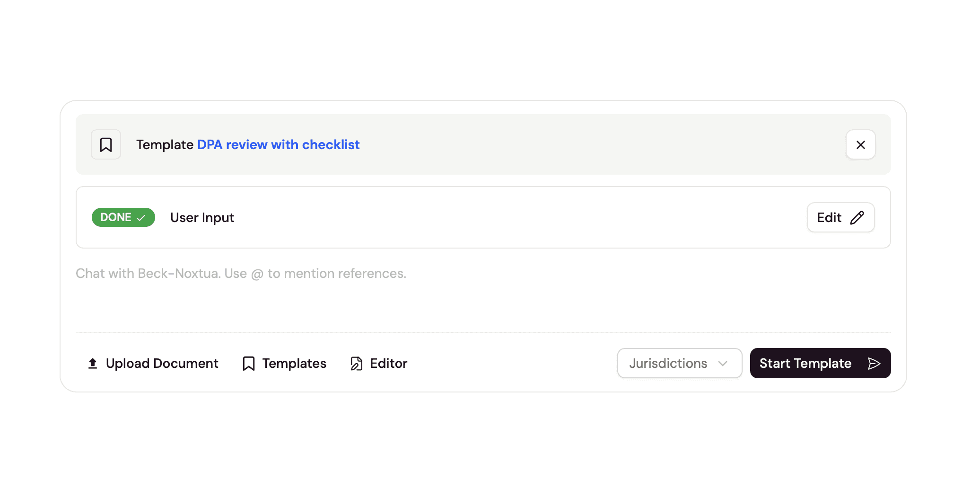980x481 pixels.
Task: Click Start Template button
Action: (820, 363)
